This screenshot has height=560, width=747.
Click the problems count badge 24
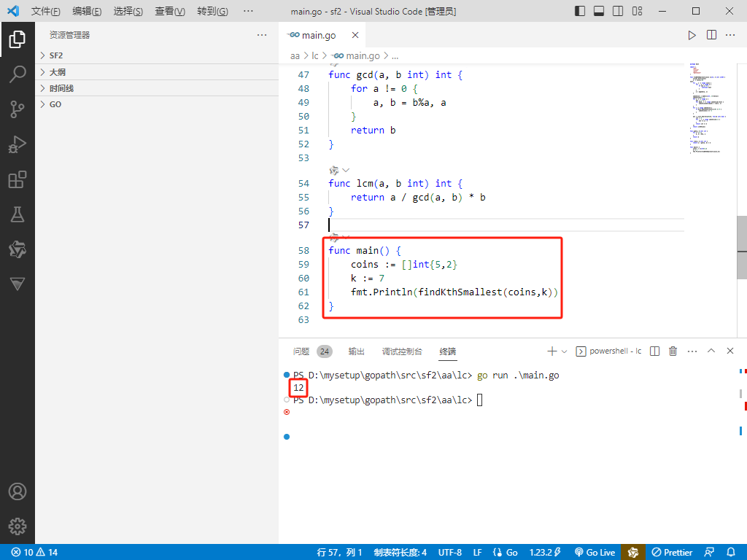pyautogui.click(x=325, y=351)
